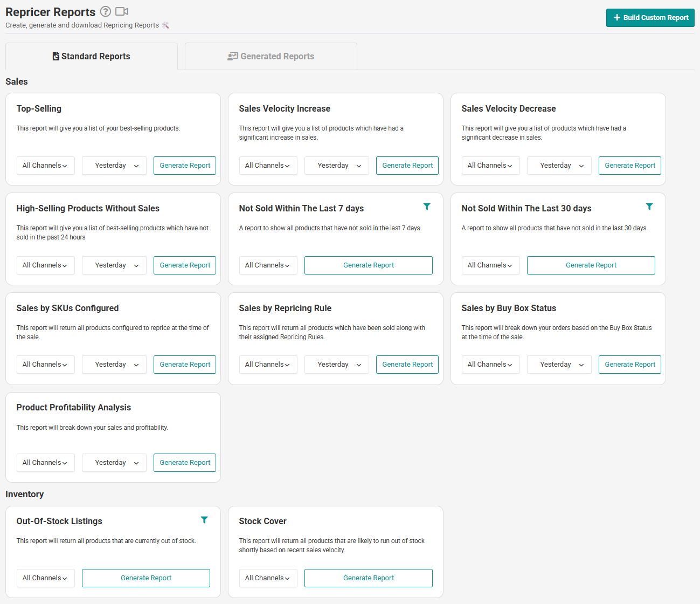Screen dimensions: 700x604
Task: Open All Channels dropdown for Sales by Repricing Rule
Action: coord(268,365)
